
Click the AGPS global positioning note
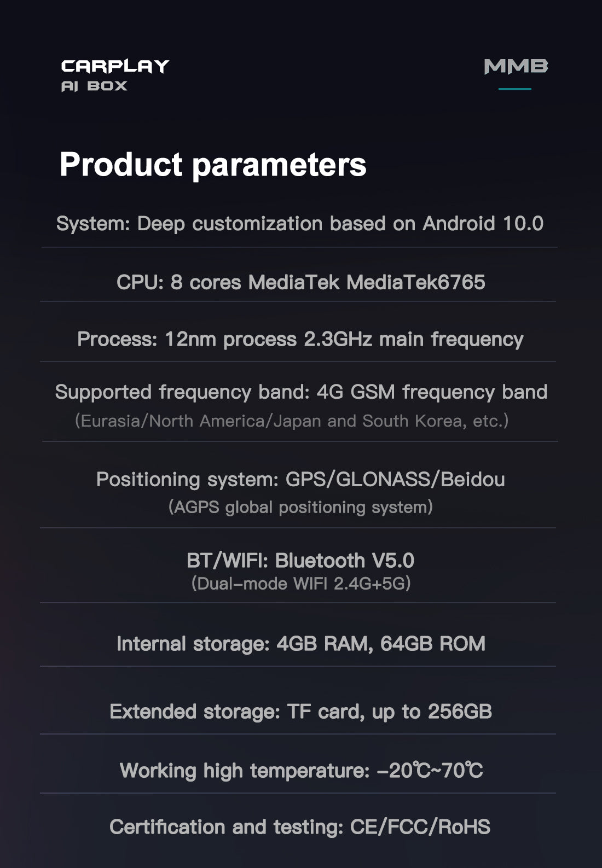click(300, 507)
